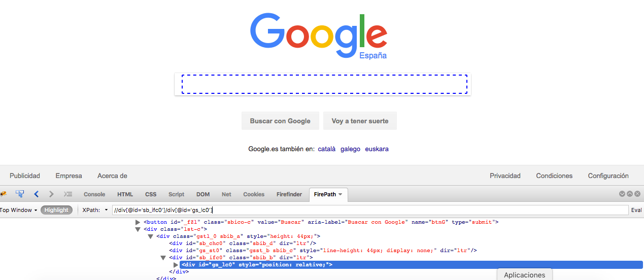Click the Eval button
Screen dimensions: 644x280
[636, 210]
